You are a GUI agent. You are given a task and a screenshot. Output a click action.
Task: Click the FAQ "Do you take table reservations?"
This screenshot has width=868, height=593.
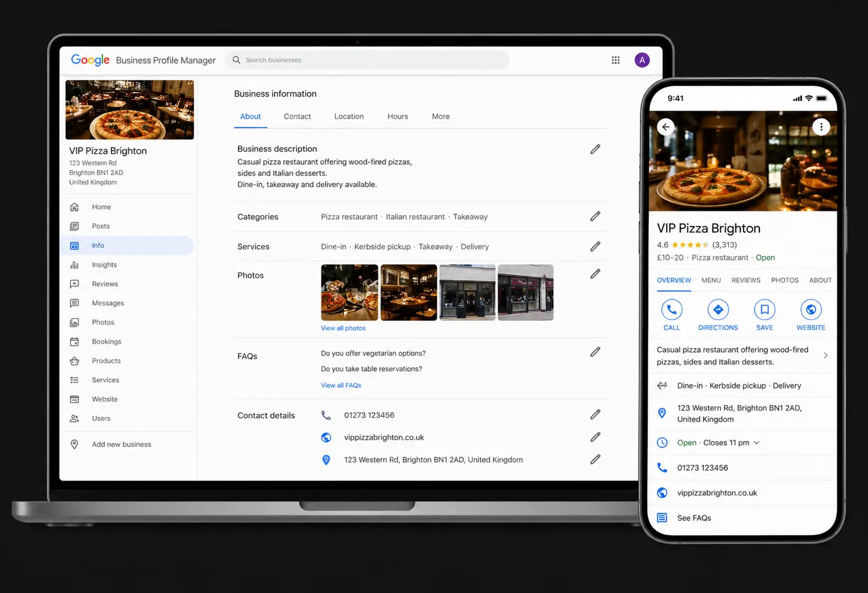pyautogui.click(x=371, y=369)
